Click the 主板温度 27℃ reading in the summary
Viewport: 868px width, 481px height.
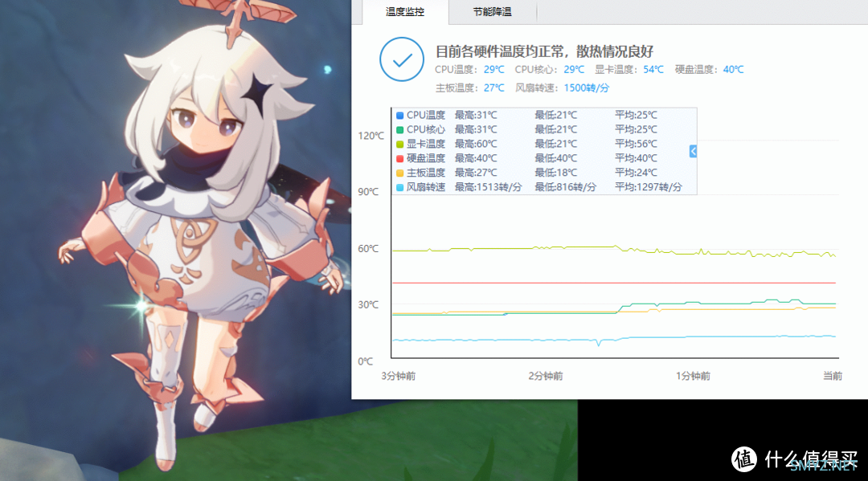[x=493, y=88]
